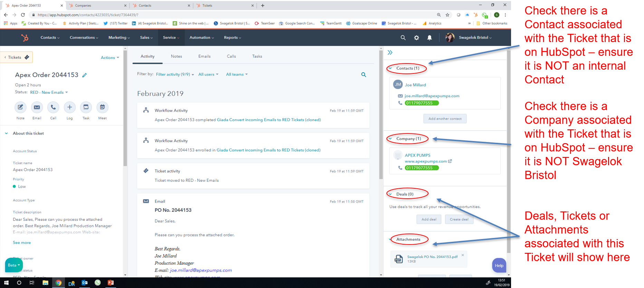Click See more under ticket description
644x288 pixels.
coord(22,243)
